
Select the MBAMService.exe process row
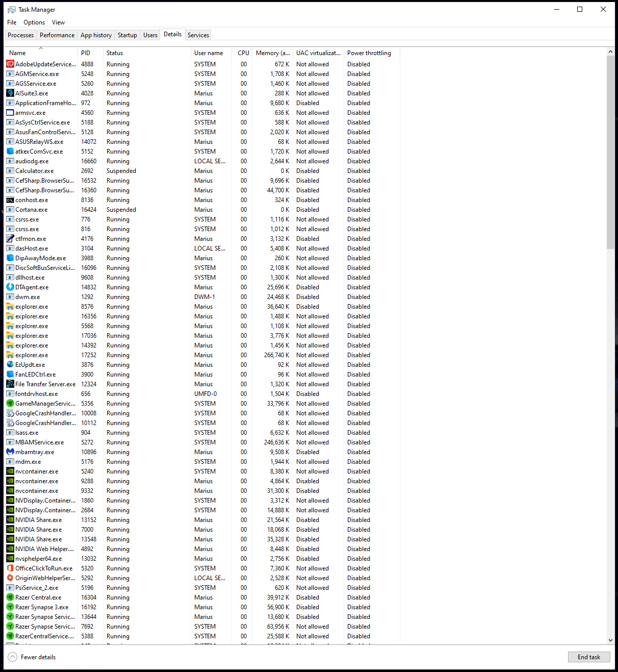click(202, 442)
